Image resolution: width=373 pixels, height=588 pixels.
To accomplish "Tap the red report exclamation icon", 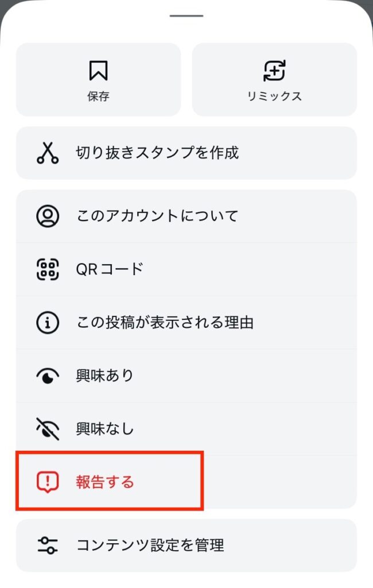I will pyautogui.click(x=48, y=482).
